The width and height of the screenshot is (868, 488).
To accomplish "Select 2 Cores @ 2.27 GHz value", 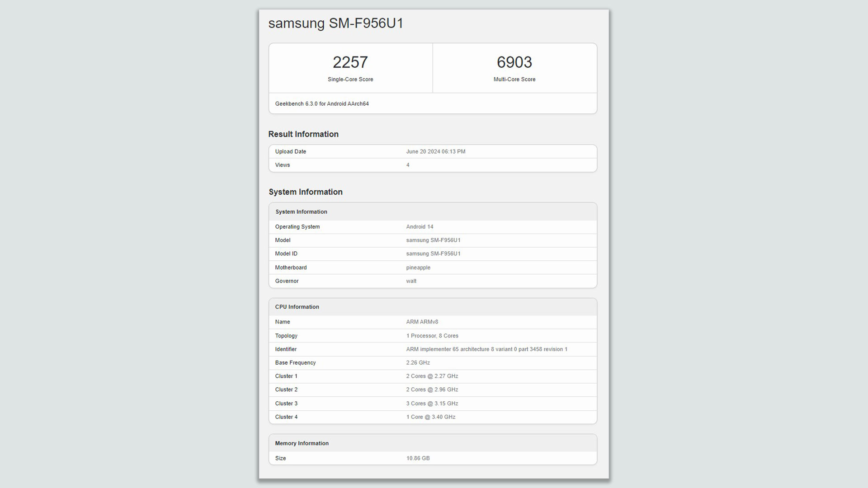I will [432, 376].
